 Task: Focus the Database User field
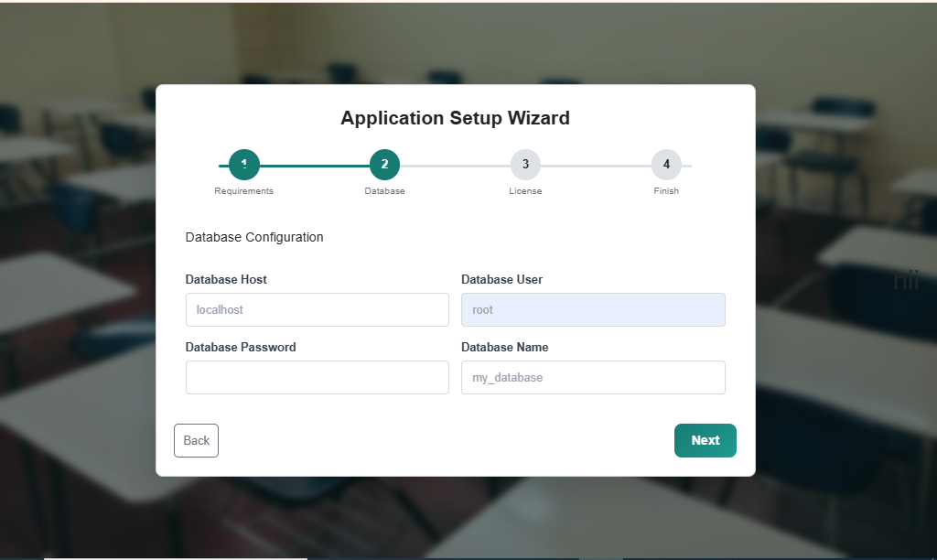click(x=593, y=309)
